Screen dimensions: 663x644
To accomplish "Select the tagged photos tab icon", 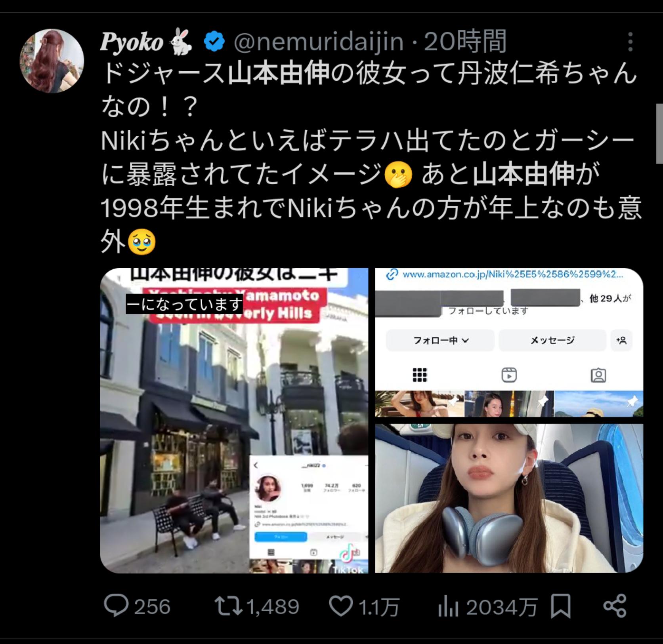I will point(598,375).
